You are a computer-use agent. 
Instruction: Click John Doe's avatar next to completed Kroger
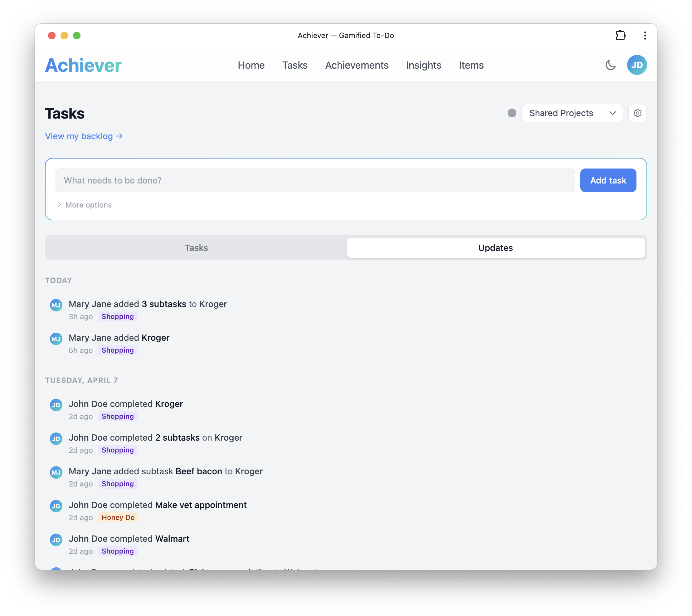pos(56,405)
